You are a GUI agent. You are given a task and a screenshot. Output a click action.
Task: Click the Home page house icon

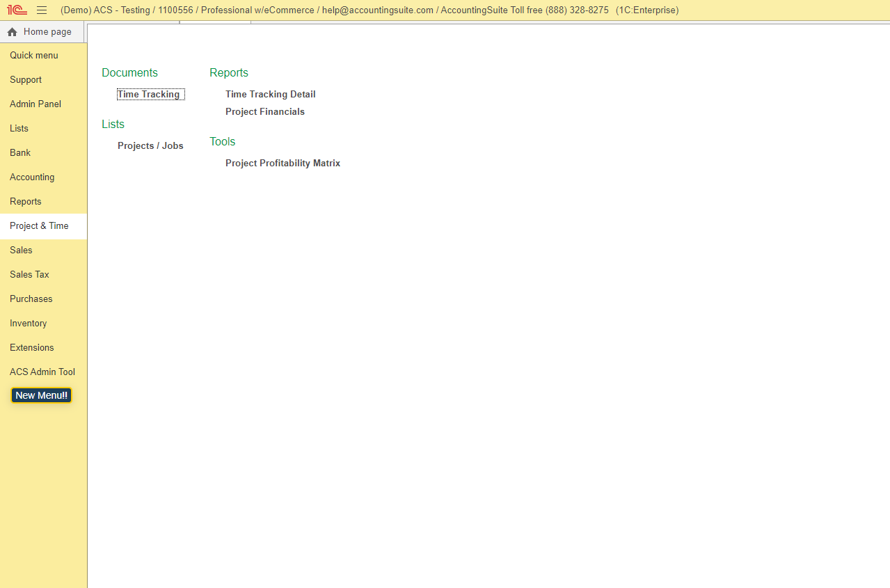(x=12, y=32)
